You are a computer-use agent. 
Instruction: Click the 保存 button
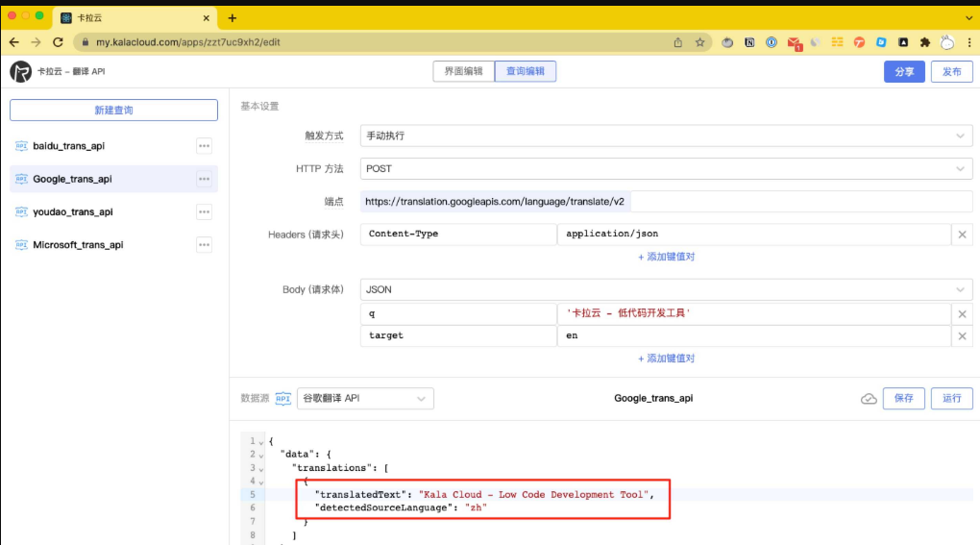click(x=904, y=398)
